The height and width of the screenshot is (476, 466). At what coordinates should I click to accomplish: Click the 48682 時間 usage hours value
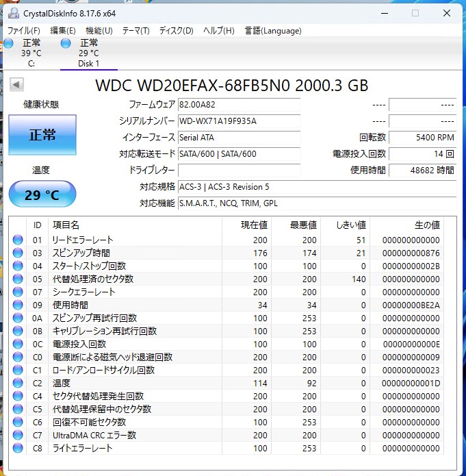[x=422, y=171]
